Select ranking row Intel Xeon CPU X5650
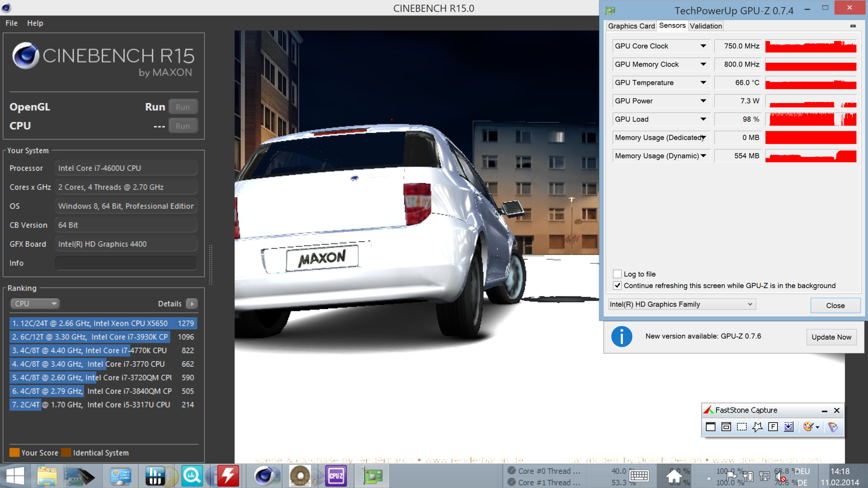 pos(103,324)
